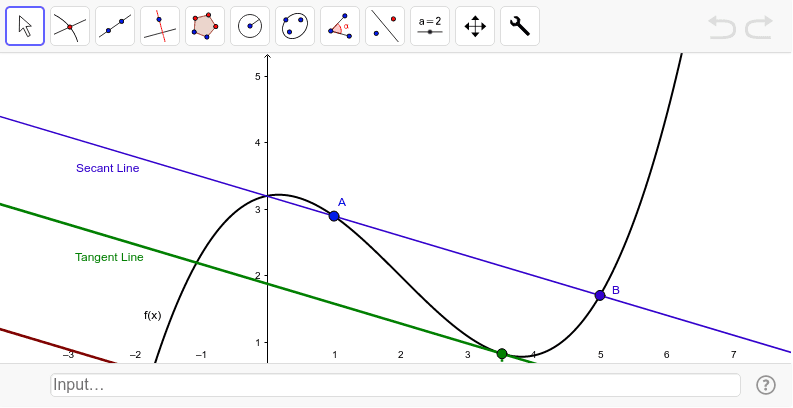Select blue point B on curve
The height and width of the screenshot is (408, 793).
coord(600,295)
